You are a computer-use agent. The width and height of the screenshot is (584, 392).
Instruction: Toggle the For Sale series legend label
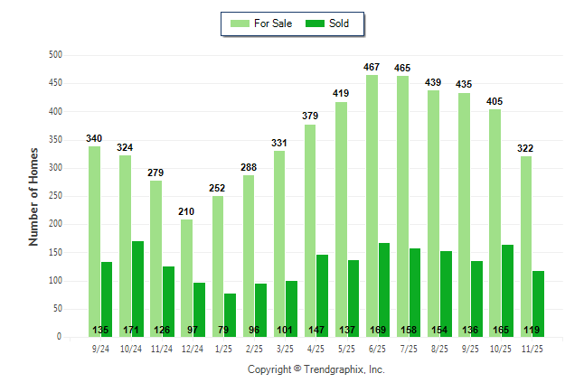(273, 23)
